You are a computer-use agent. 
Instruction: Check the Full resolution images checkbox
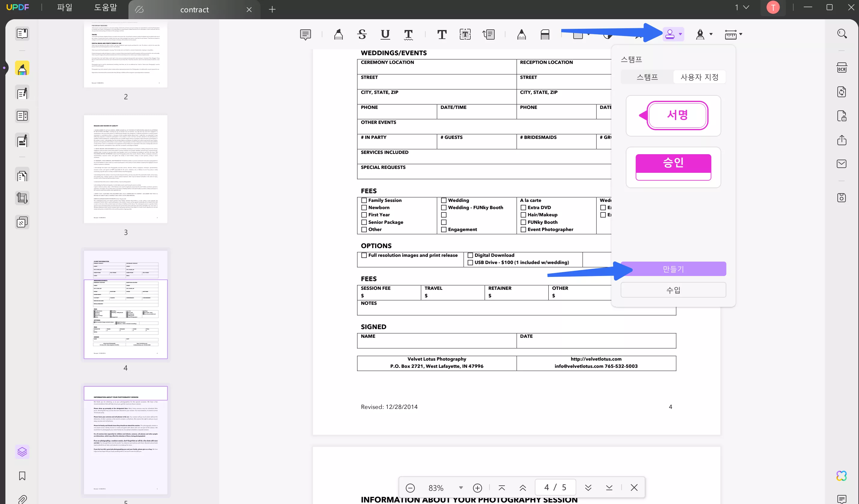pyautogui.click(x=364, y=255)
